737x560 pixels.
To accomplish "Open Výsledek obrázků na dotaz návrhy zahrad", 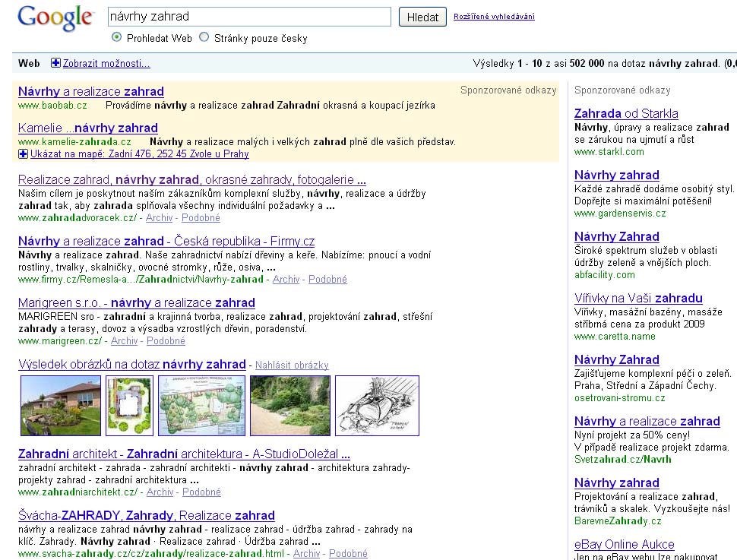I will [132, 365].
